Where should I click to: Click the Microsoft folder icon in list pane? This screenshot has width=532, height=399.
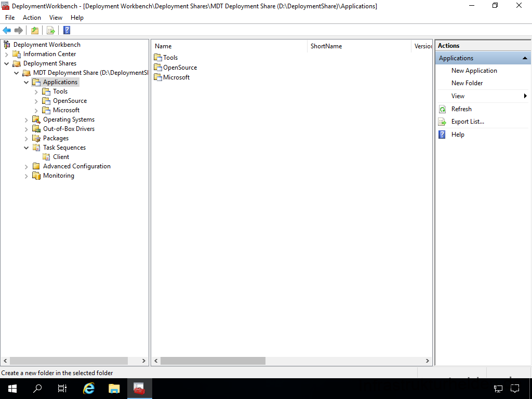tap(158, 77)
